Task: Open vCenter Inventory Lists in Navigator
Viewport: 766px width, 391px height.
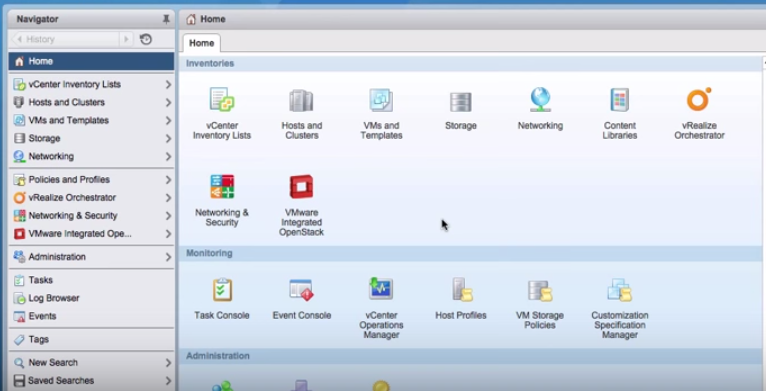Action: pos(91,84)
